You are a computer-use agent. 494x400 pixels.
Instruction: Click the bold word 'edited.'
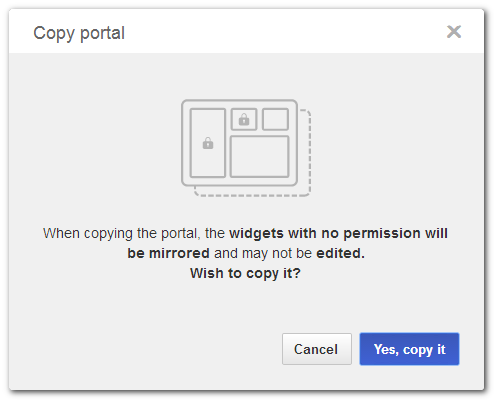340,253
